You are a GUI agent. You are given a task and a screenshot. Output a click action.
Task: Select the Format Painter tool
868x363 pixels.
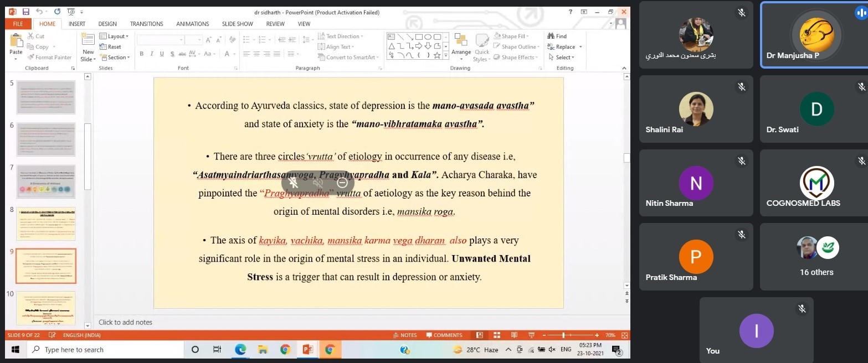(x=49, y=57)
